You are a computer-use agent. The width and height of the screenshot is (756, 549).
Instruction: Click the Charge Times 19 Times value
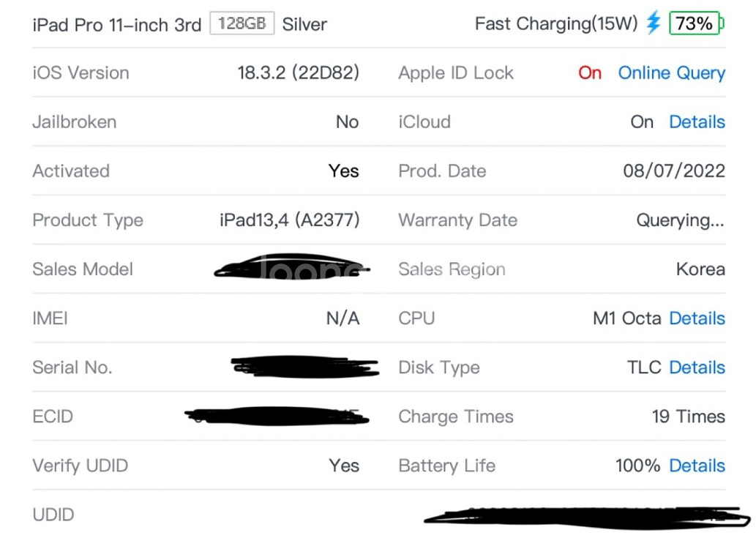click(x=689, y=417)
